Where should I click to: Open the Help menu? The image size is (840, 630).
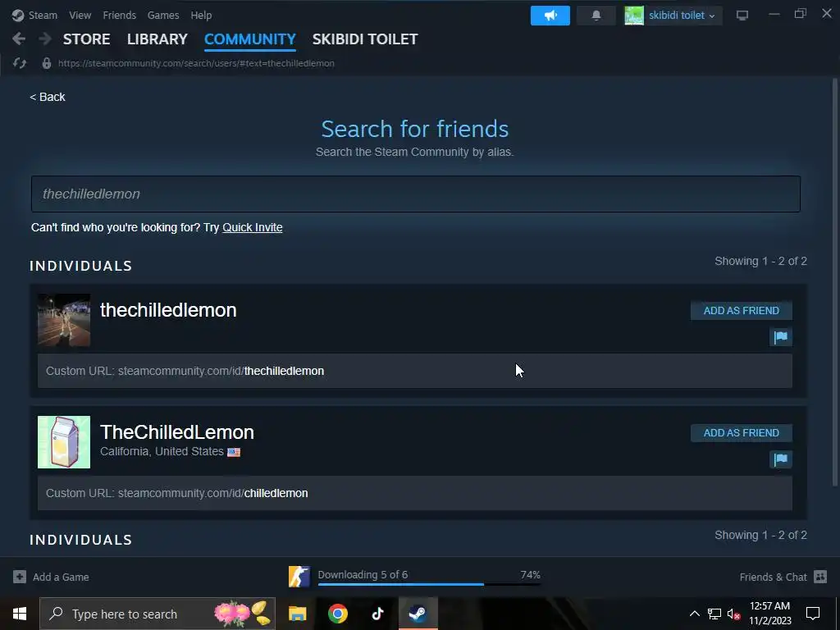202,16
